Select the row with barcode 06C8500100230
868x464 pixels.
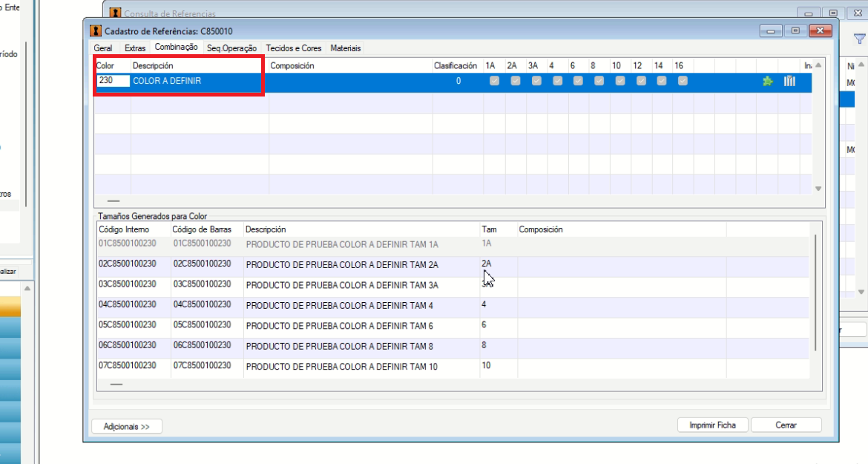[x=453, y=347]
